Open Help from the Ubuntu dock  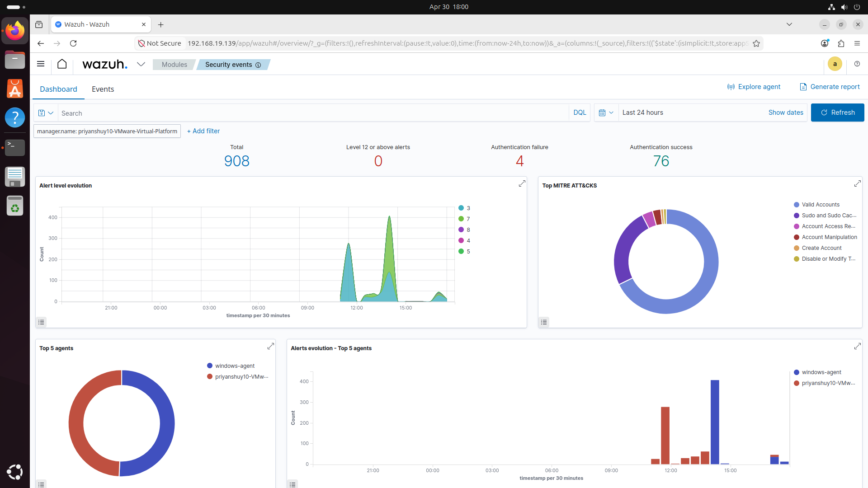click(x=15, y=117)
